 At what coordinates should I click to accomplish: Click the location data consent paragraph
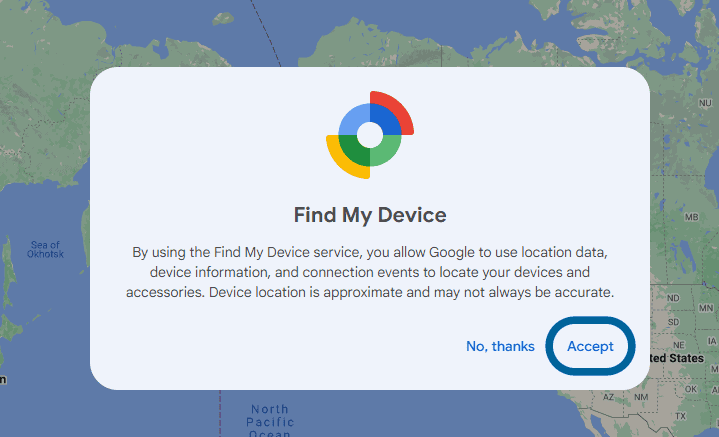click(x=370, y=272)
